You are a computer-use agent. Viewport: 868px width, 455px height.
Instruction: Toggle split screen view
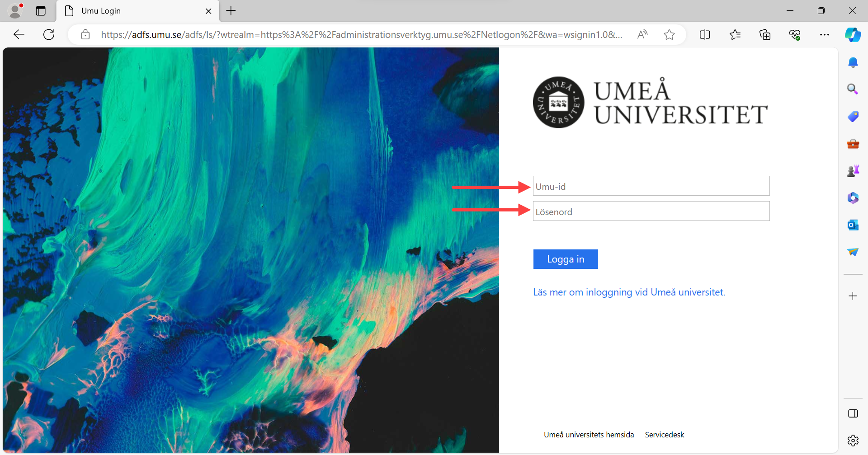click(x=705, y=34)
